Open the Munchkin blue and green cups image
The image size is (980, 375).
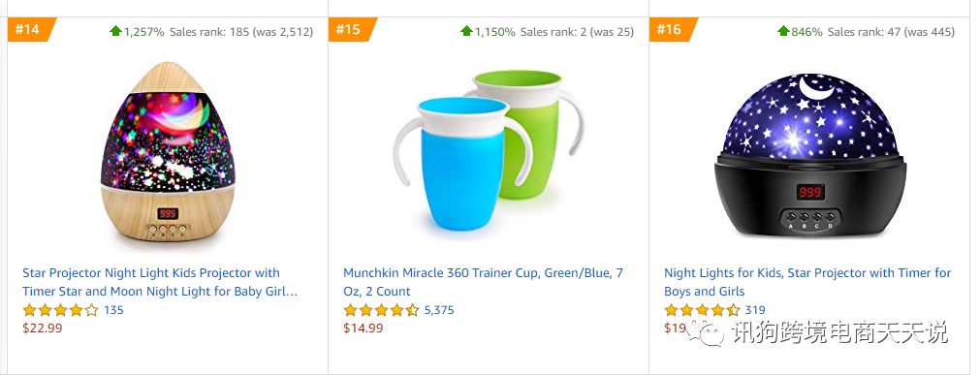coord(490,152)
